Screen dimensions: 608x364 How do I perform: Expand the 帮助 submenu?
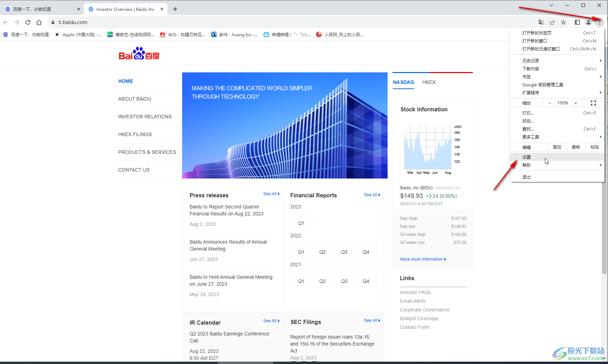pyautogui.click(x=557, y=165)
